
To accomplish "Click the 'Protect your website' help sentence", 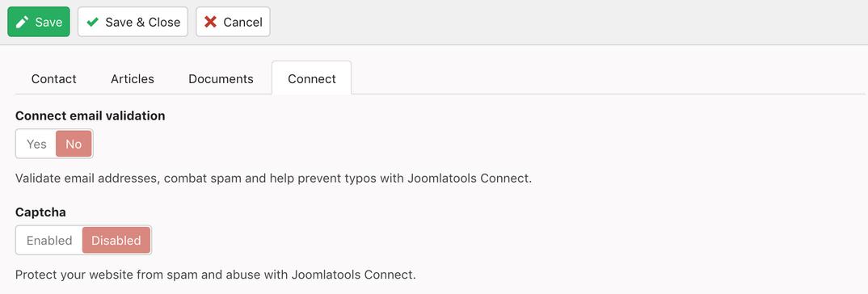I will pos(215,274).
